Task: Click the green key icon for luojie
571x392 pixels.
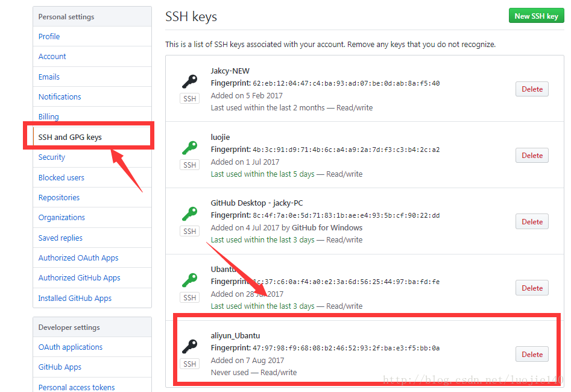Action: 189,148
